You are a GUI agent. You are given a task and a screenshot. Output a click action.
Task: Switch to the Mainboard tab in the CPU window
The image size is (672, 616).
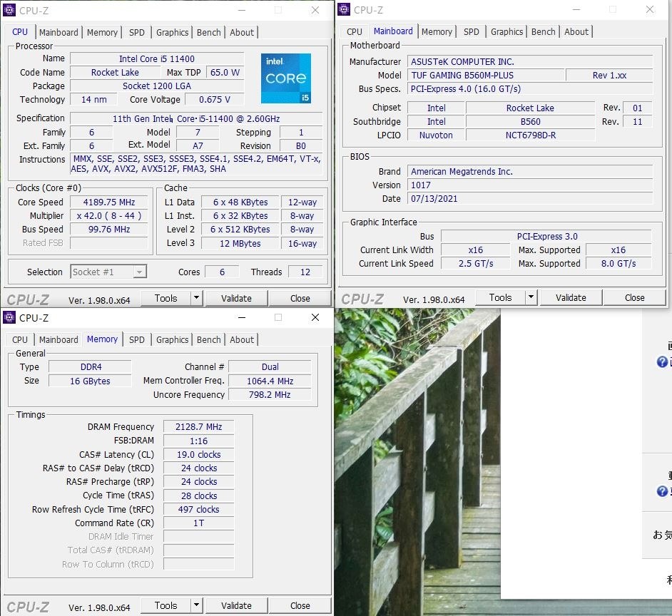(58, 33)
